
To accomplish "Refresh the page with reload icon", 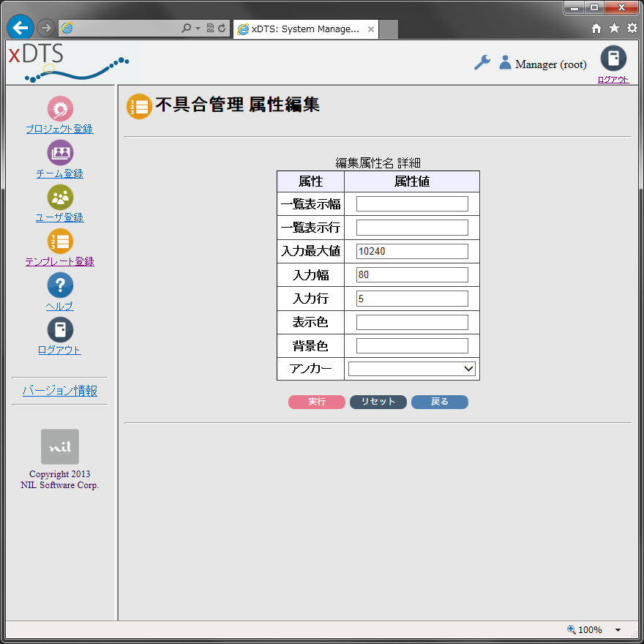I will [222, 28].
